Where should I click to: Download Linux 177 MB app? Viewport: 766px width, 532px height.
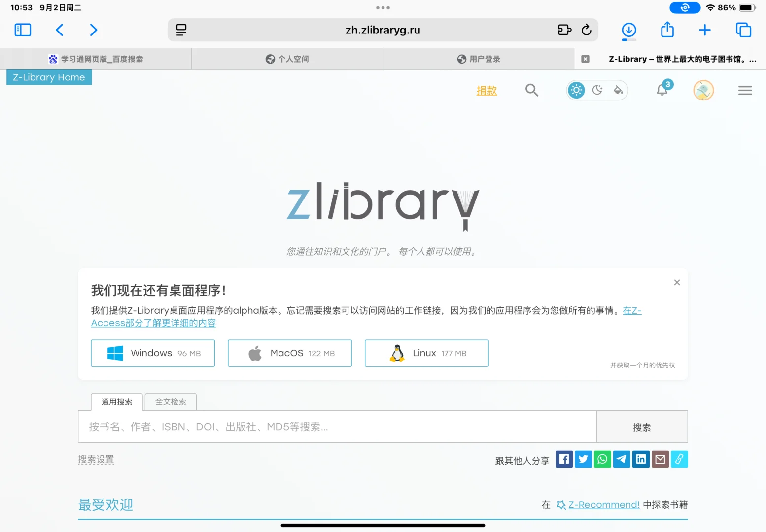tap(427, 353)
